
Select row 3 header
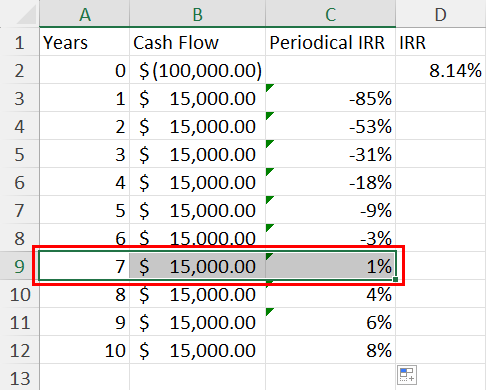19,98
